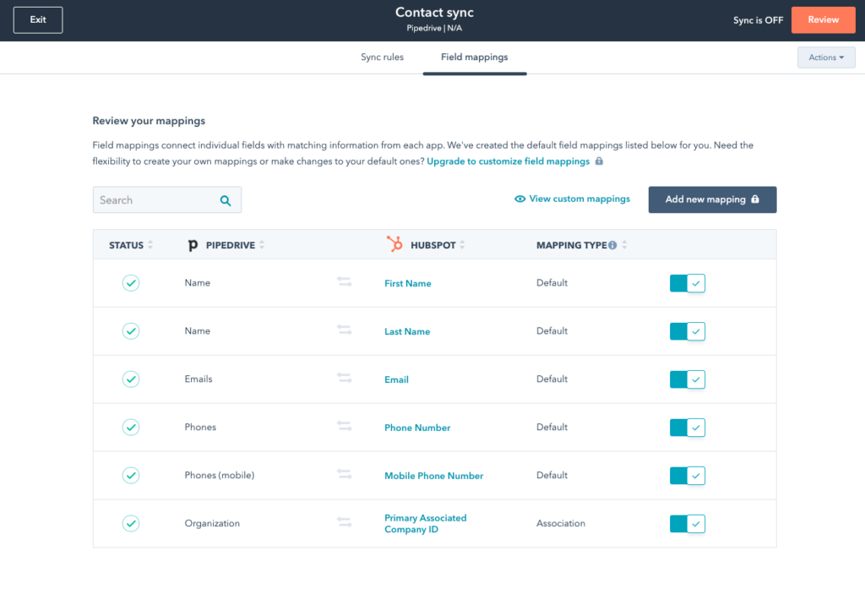Click sync direction arrows for First Name
The height and width of the screenshot is (616, 865).
click(345, 282)
